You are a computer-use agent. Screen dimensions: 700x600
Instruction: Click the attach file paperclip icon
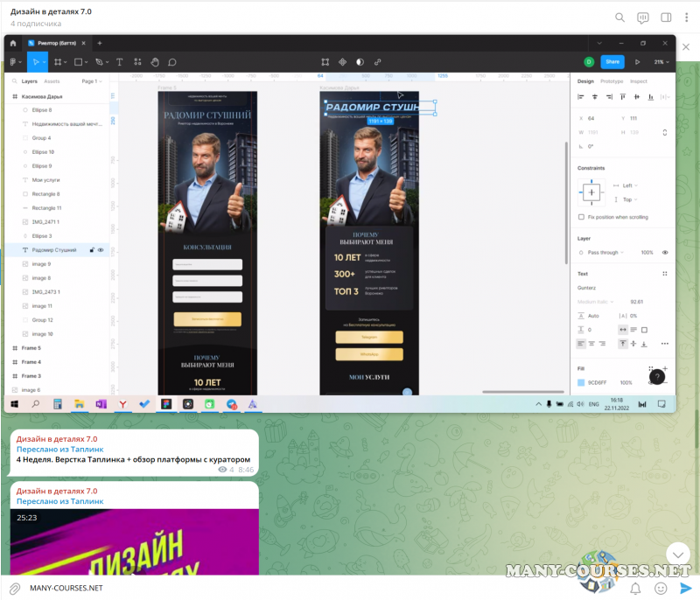pyautogui.click(x=15, y=588)
